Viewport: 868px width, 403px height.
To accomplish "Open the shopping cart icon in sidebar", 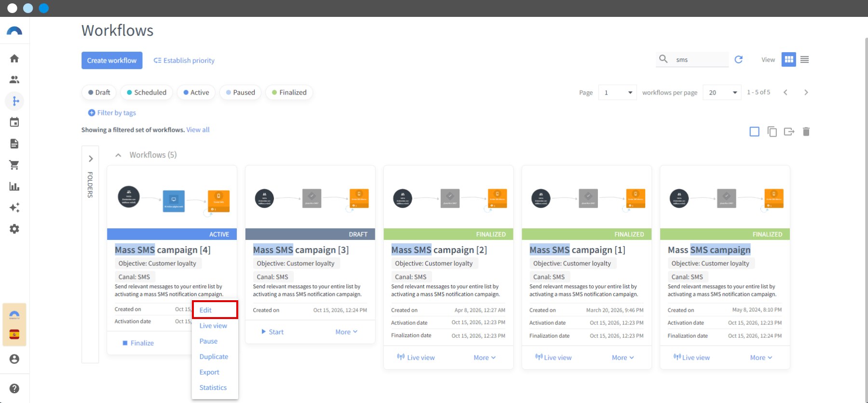I will pos(14,165).
